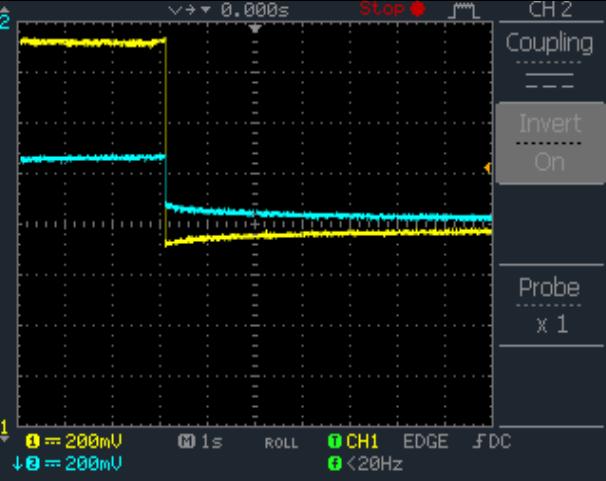Viewport: 606px width, 481px height.
Task: Click the pulse waveform icon at top
Action: [464, 10]
